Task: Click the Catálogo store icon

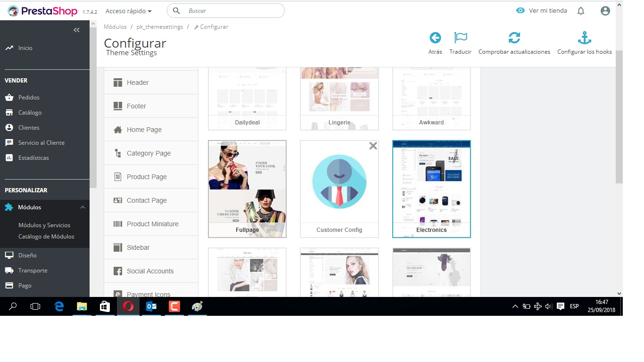Action: 9,113
